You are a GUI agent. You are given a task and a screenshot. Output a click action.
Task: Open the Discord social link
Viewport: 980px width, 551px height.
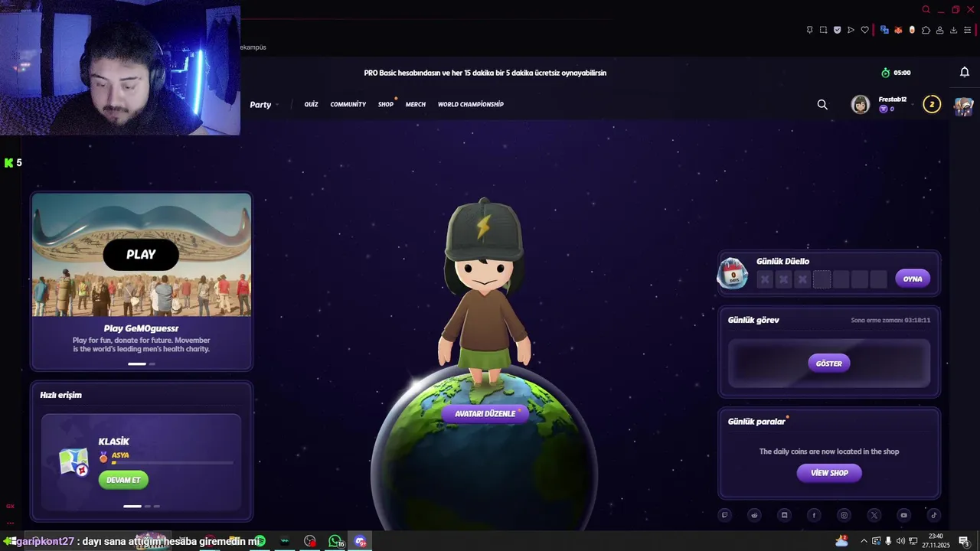pyautogui.click(x=784, y=515)
